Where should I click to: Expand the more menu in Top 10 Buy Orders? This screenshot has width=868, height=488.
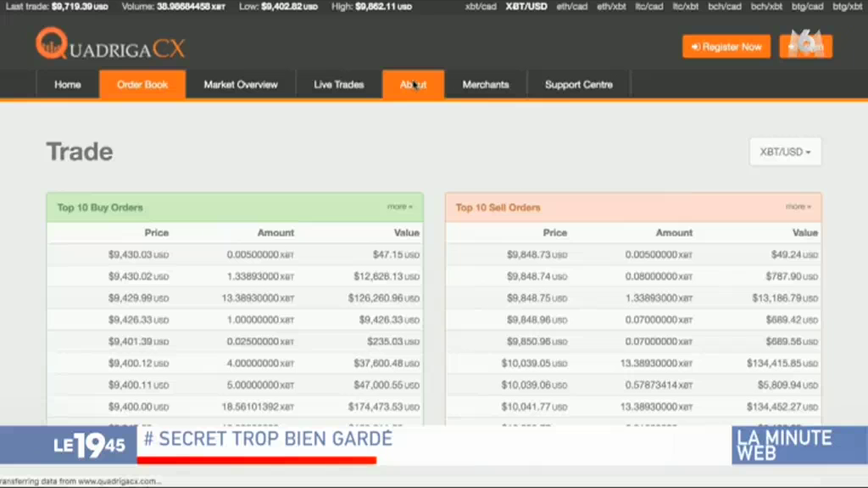coord(400,207)
